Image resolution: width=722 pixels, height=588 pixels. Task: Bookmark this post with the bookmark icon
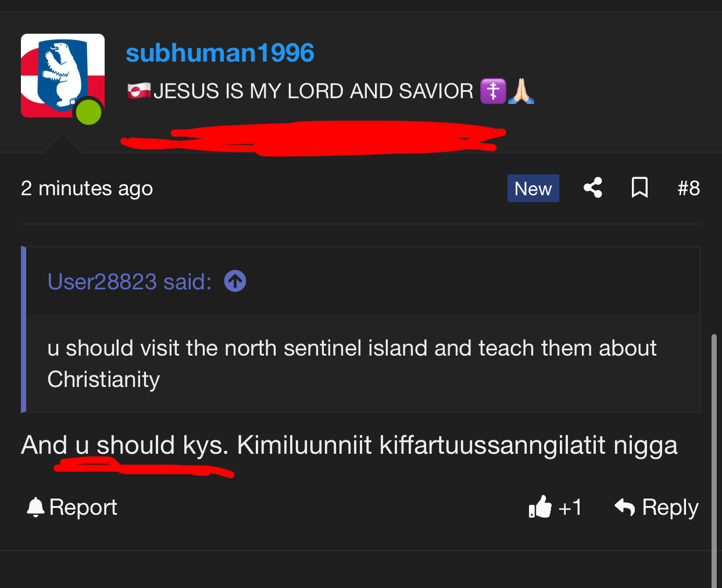click(639, 188)
